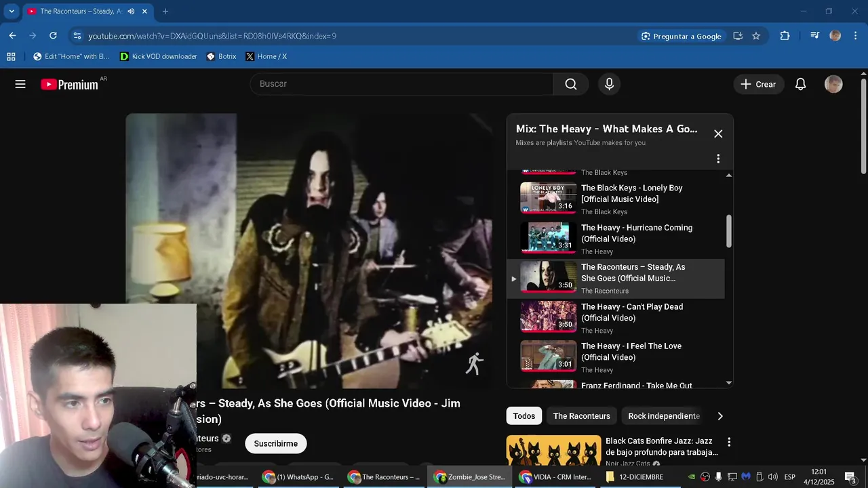Viewport: 868px width, 488px height.
Task: Play The Heavy - I Feel The Love thumbnail
Action: coord(548,357)
